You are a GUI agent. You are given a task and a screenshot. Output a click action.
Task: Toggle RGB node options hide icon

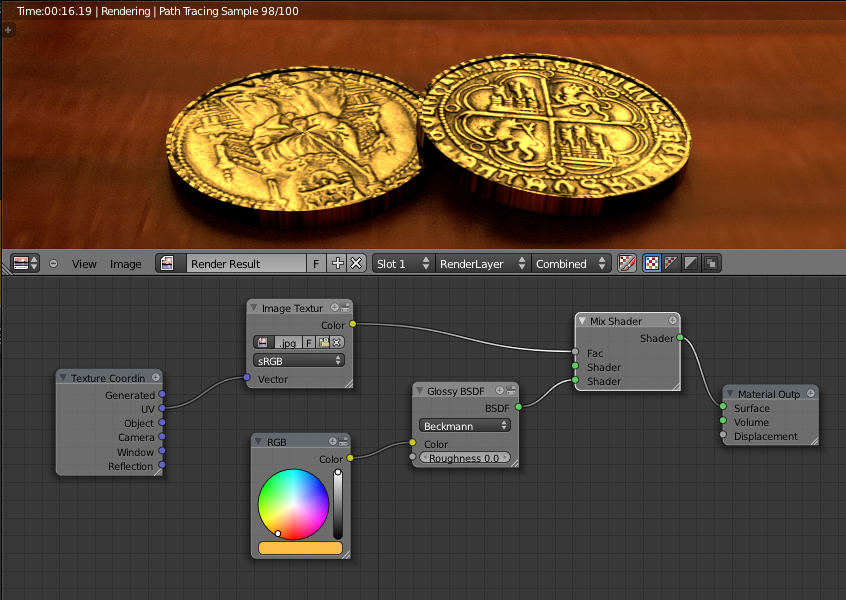click(x=343, y=441)
